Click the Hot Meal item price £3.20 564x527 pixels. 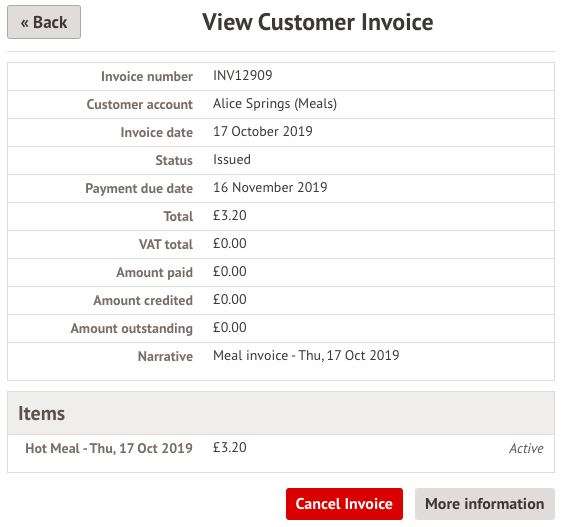point(229,448)
